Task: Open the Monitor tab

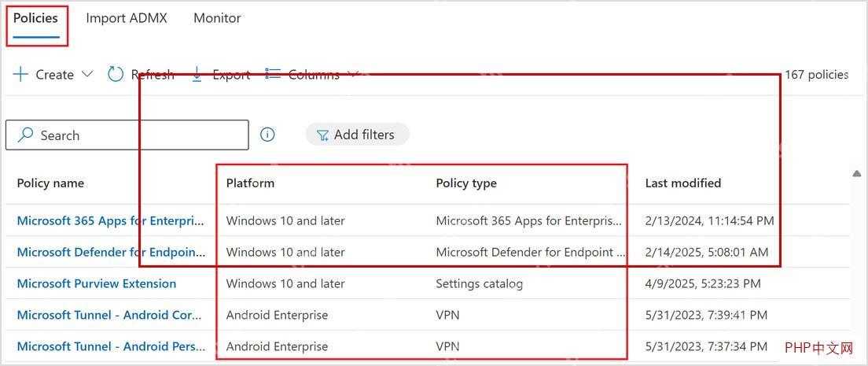Action: tap(217, 18)
